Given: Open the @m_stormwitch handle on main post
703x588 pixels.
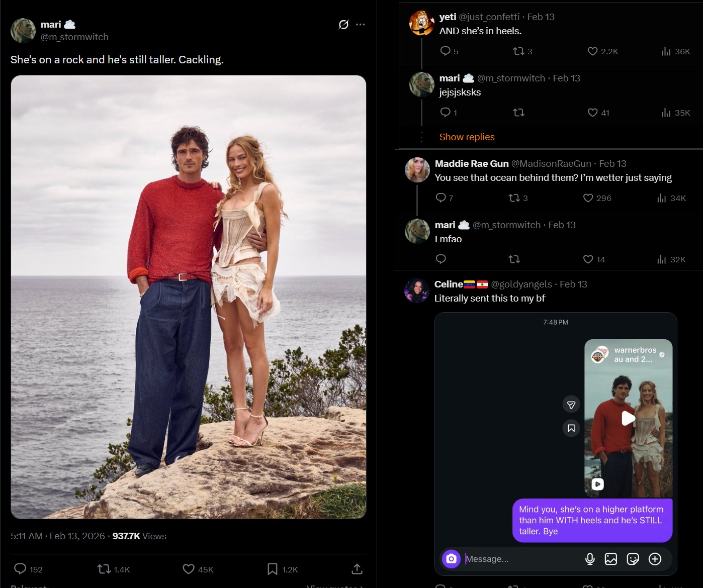Looking at the screenshot, I should click(74, 37).
